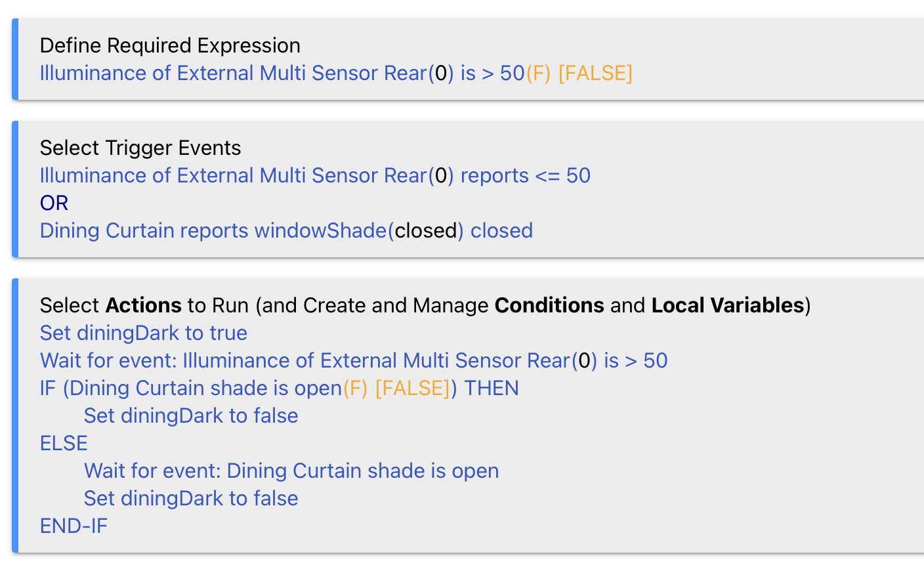Screen dimensions: 924x571
Task: Select the END-IF action line
Action: [73, 526]
